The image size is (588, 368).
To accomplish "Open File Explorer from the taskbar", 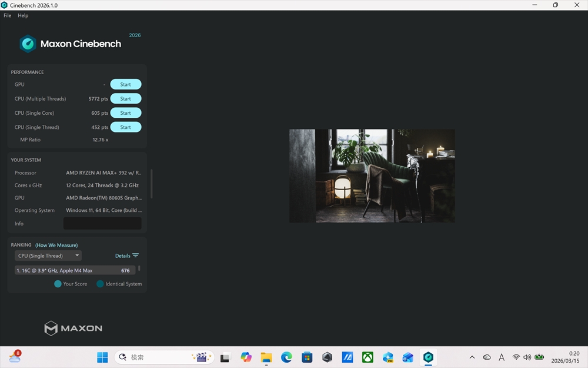I will pos(266,357).
